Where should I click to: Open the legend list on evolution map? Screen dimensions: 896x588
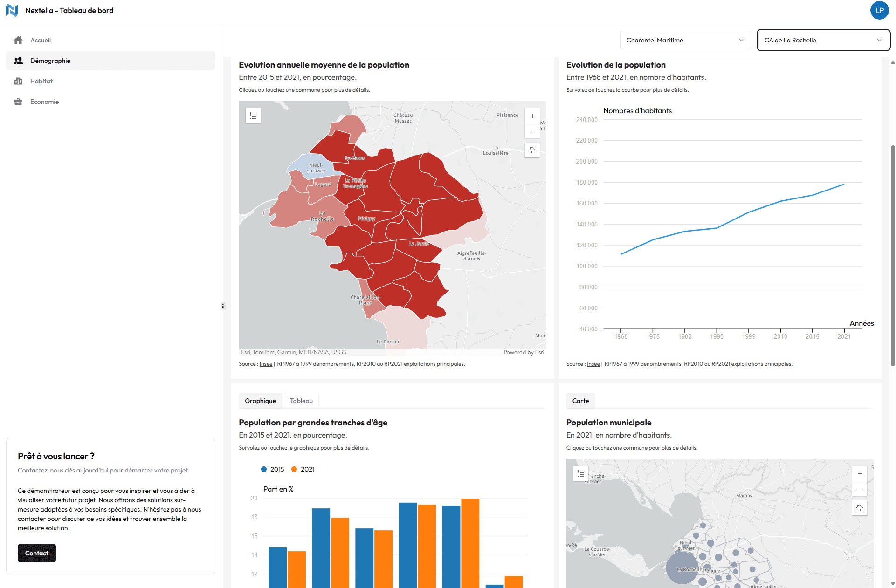(x=253, y=116)
